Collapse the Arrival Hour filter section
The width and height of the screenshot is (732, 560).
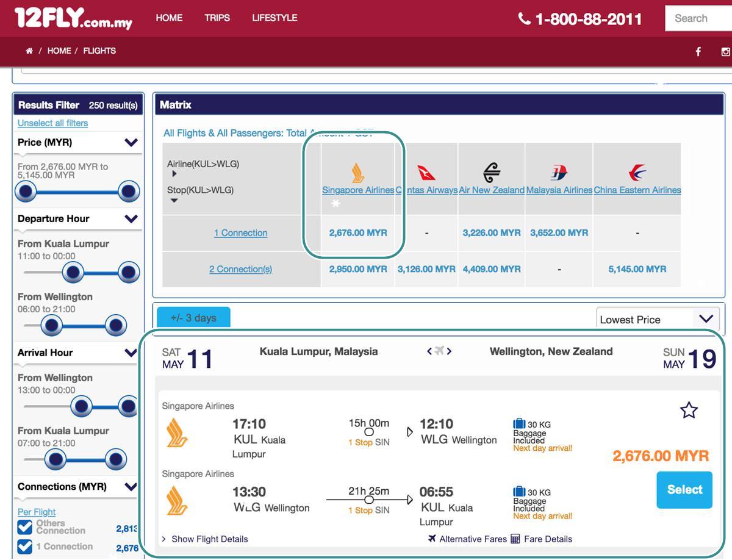coord(131,353)
